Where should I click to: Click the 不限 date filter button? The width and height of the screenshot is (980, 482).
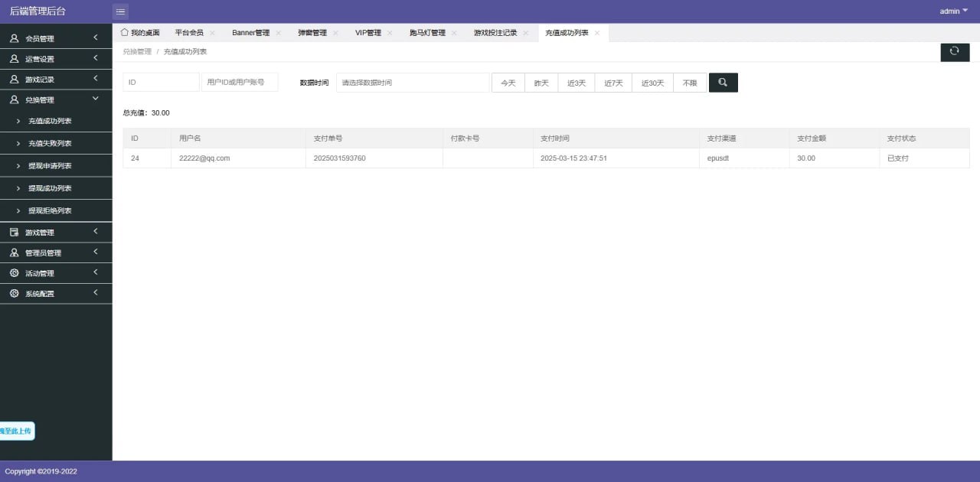point(689,82)
